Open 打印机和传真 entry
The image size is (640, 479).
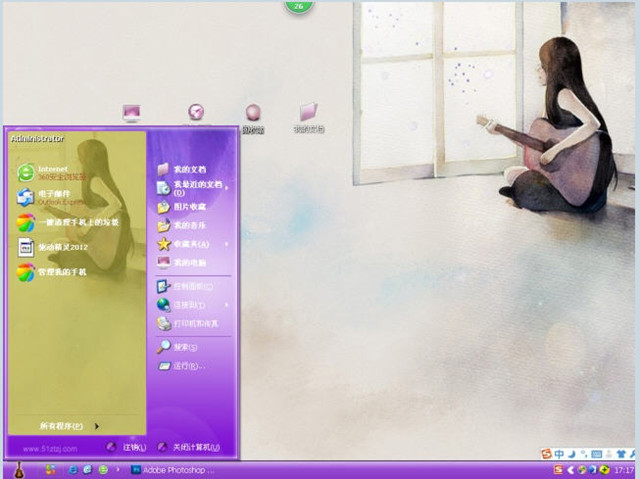[188, 324]
